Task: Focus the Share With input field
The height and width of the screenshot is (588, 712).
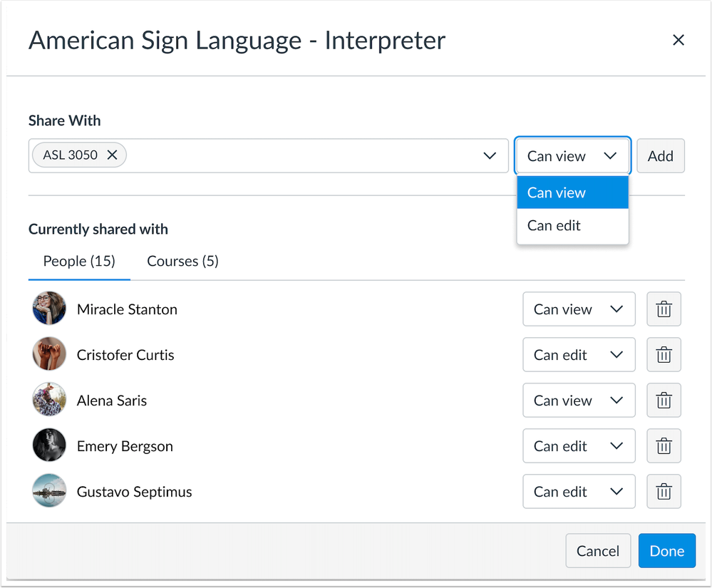Action: coord(268,156)
